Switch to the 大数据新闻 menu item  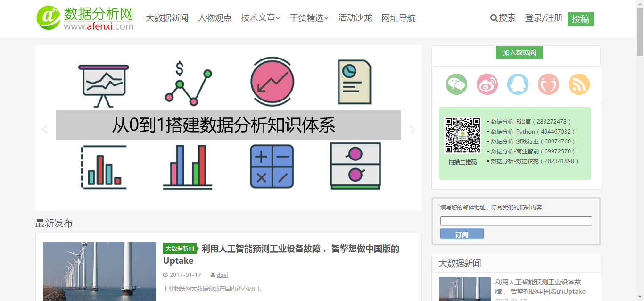tap(167, 18)
